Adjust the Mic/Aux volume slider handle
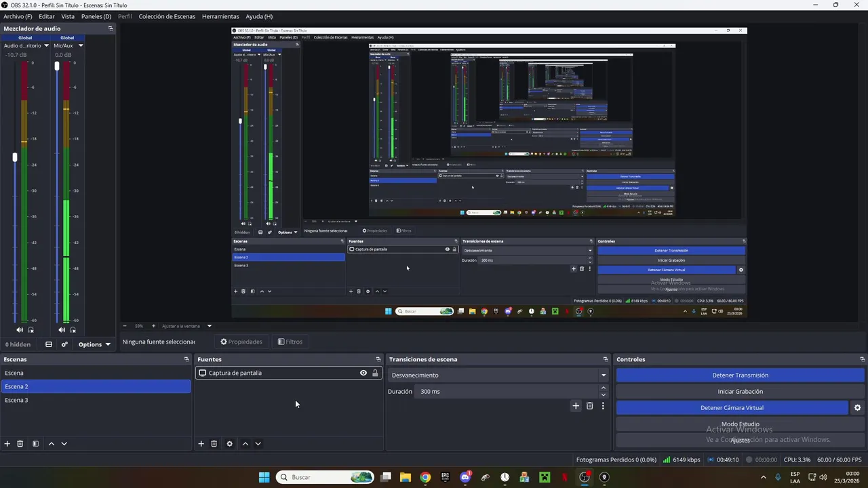 pyautogui.click(x=57, y=66)
